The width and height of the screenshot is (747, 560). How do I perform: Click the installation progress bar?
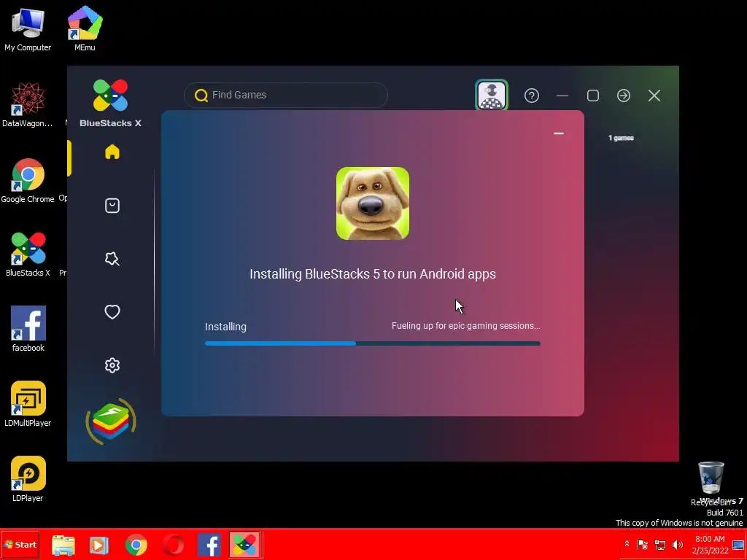coord(373,343)
